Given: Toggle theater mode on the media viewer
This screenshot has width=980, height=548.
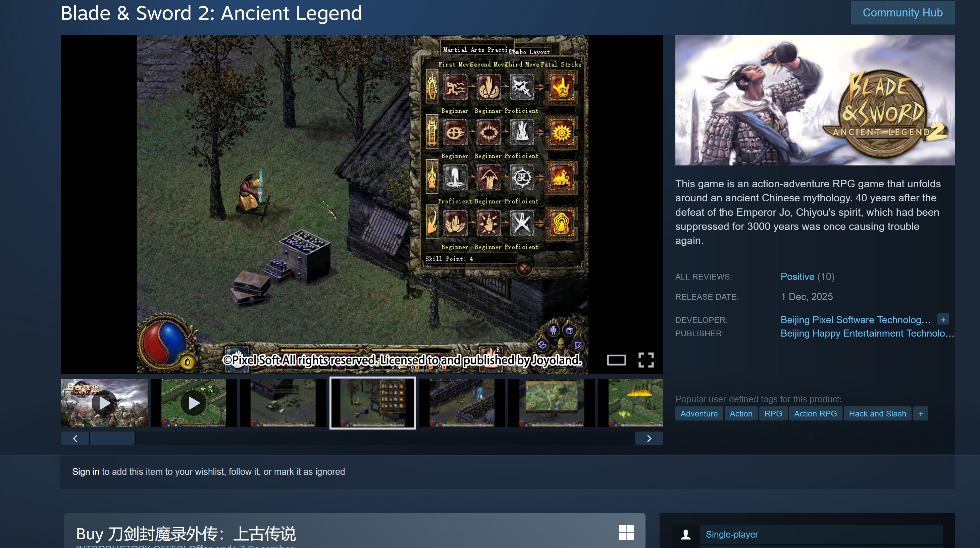Looking at the screenshot, I should (x=616, y=360).
